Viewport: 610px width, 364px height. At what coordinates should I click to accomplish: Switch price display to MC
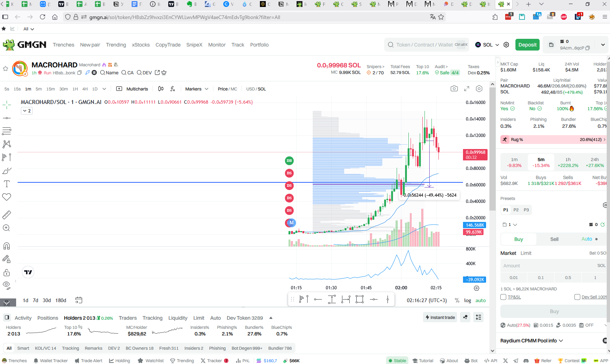coord(234,89)
